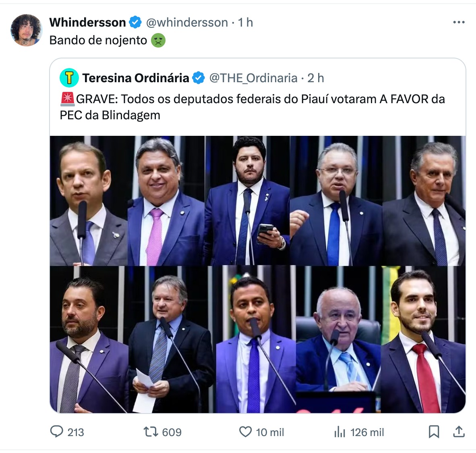View post analytics showing 126 mil
Image resolution: width=476 pixels, height=453 pixels.
(x=340, y=432)
